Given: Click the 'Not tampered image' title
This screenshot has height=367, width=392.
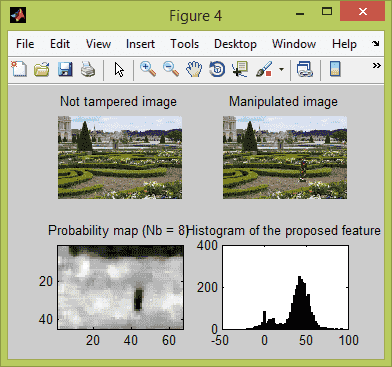Looking at the screenshot, I should 118,102.
